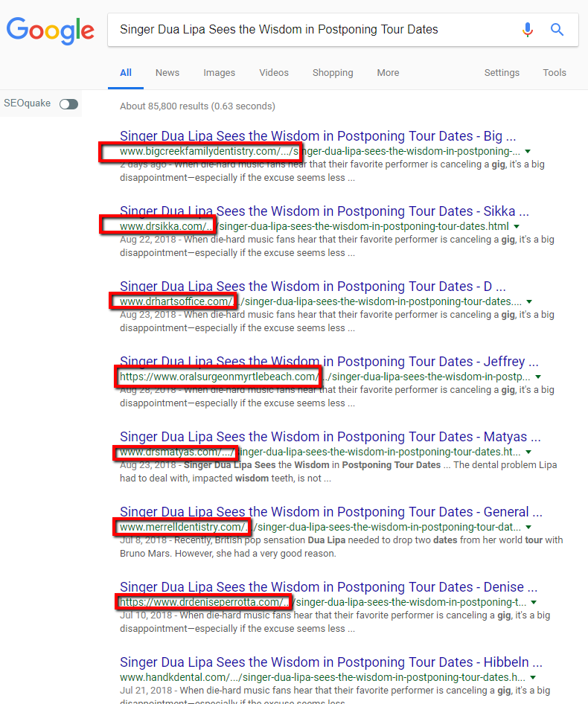Screen dimensions: 588x704
Task: Click the snippet starting 'Aug 22, 2018'
Action: tap(337, 246)
